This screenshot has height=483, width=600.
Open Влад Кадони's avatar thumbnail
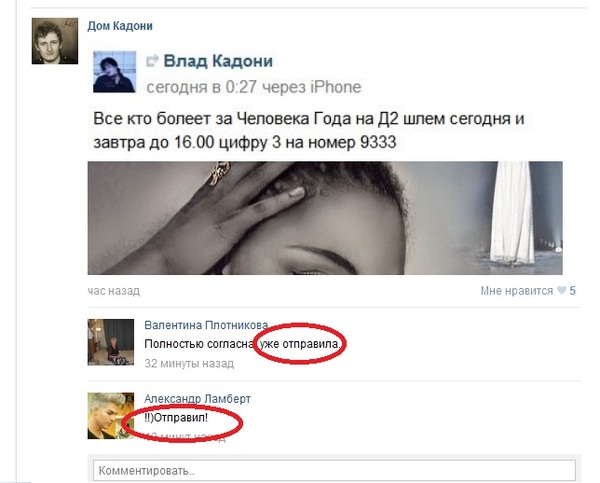[x=114, y=72]
